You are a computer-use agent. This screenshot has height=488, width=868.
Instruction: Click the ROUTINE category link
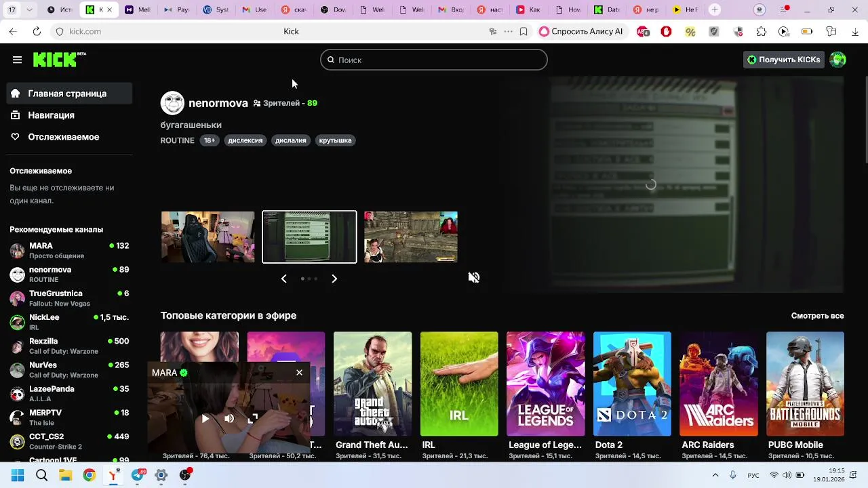pos(177,140)
